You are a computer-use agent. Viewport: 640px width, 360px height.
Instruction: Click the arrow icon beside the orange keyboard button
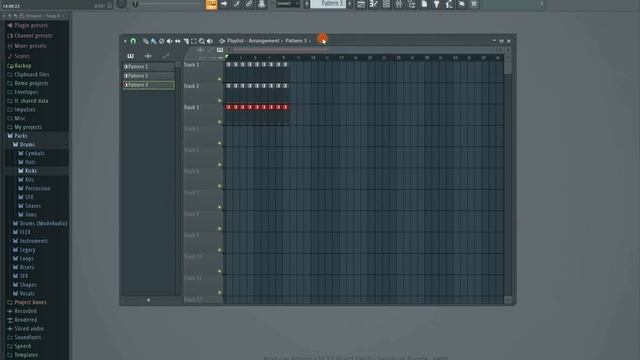[224, 4]
